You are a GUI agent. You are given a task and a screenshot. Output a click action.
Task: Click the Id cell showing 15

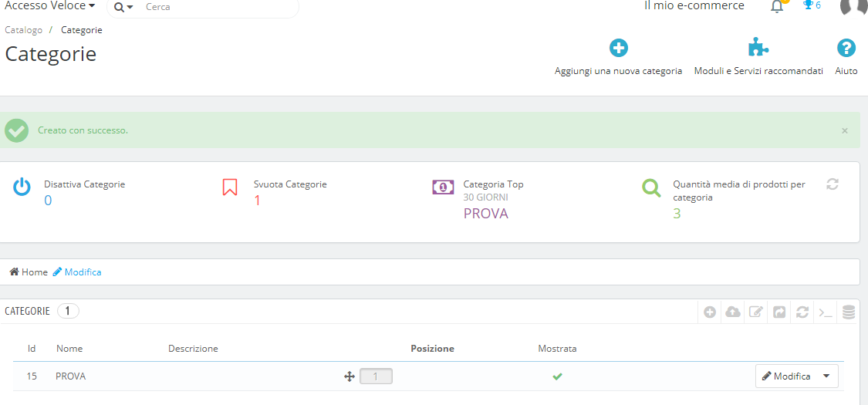32,376
